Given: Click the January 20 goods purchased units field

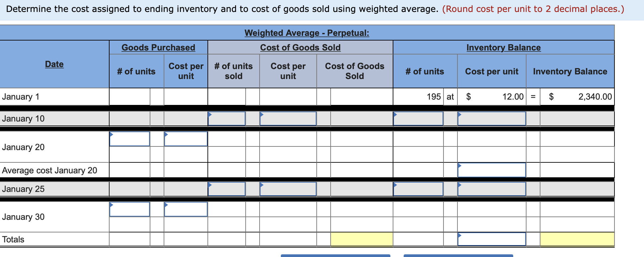Looking at the screenshot, I should tap(129, 139).
